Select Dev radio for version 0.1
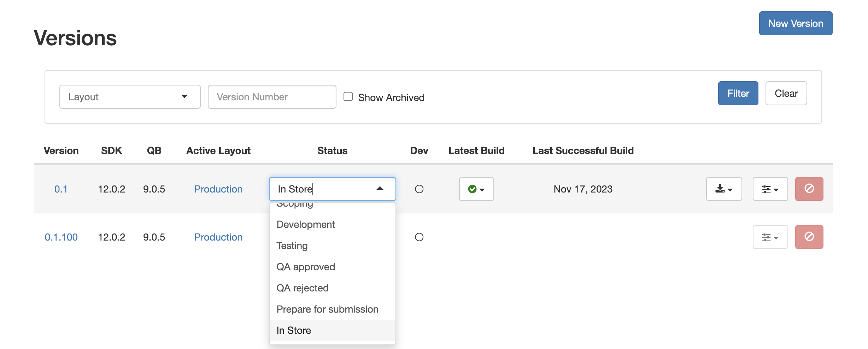The width and height of the screenshot is (868, 349). coord(419,189)
